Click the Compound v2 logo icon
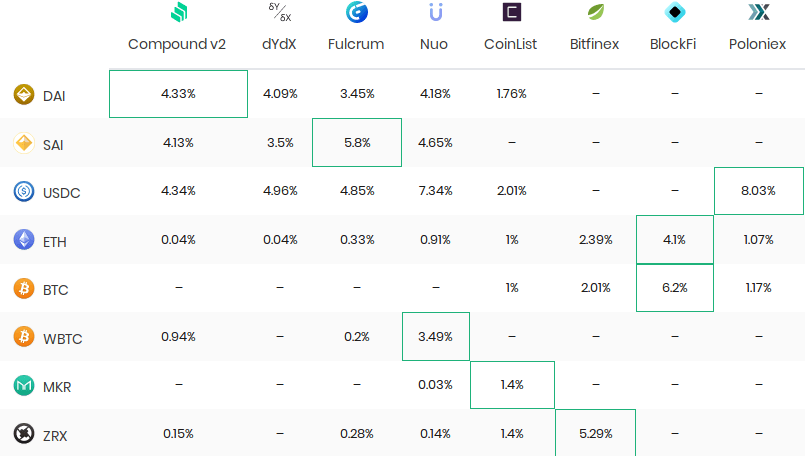 point(178,13)
